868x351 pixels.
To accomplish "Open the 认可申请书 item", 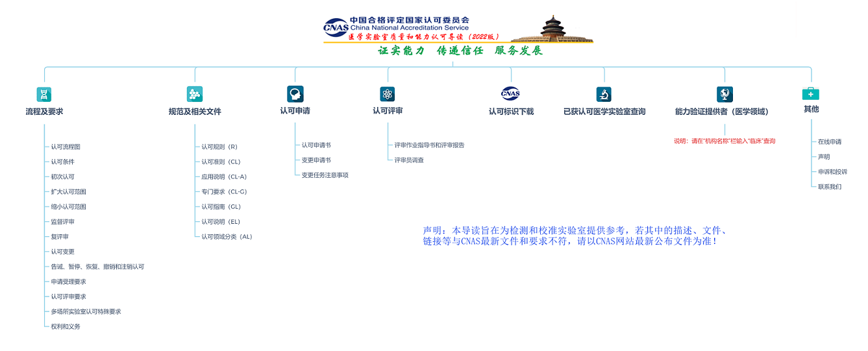I will point(316,145).
